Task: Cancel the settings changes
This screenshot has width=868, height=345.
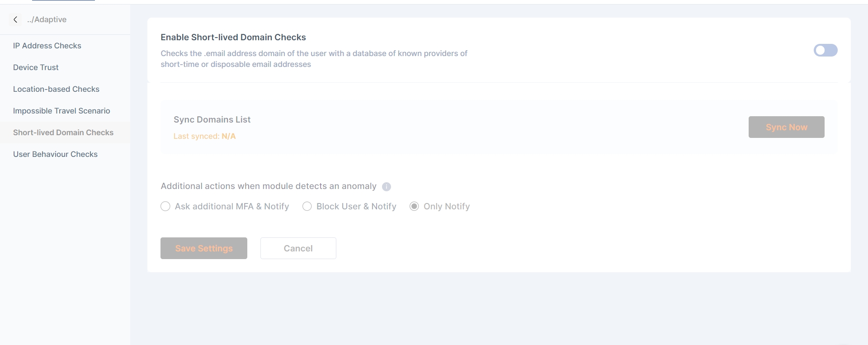Action: (x=298, y=248)
